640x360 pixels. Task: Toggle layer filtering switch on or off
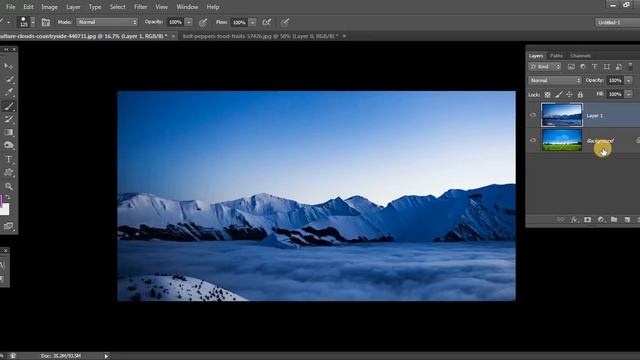[630, 66]
